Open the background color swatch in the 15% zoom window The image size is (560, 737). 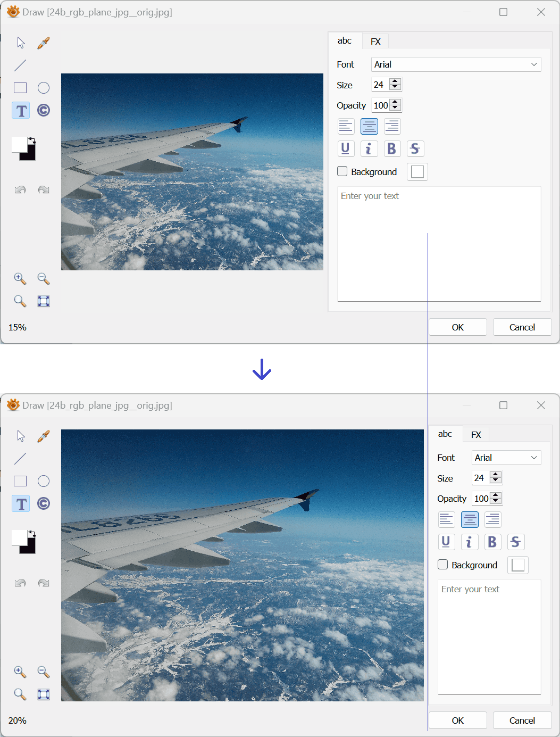coord(417,172)
